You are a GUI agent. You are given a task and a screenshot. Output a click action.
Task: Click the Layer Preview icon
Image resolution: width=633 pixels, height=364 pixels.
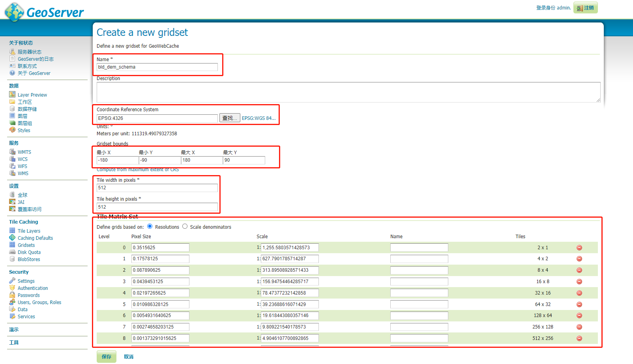tap(12, 95)
